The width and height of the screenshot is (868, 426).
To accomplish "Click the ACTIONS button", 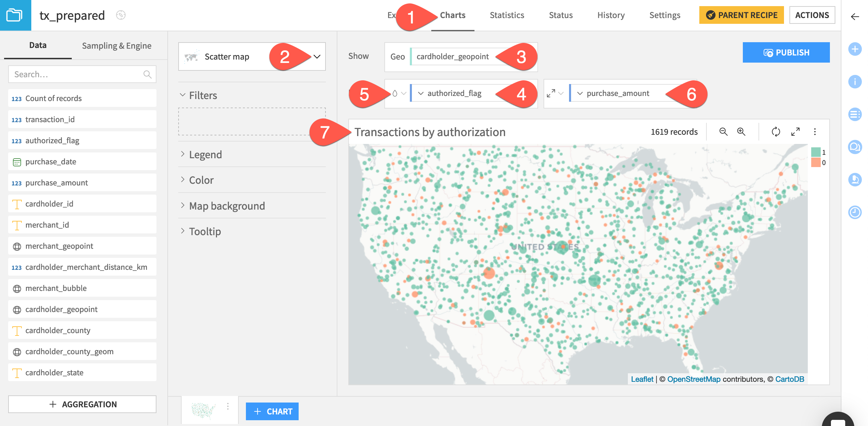I will point(812,15).
